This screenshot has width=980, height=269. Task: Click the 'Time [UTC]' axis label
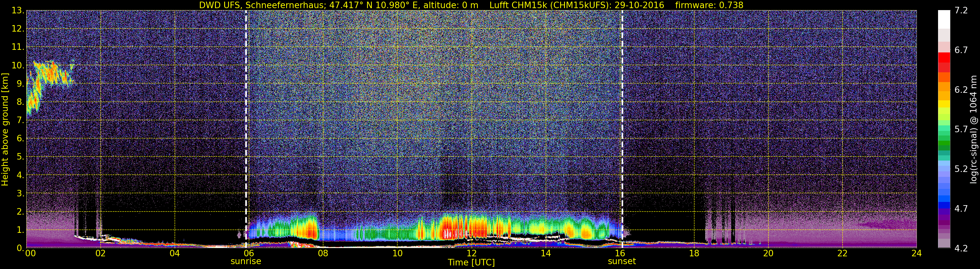tap(471, 262)
